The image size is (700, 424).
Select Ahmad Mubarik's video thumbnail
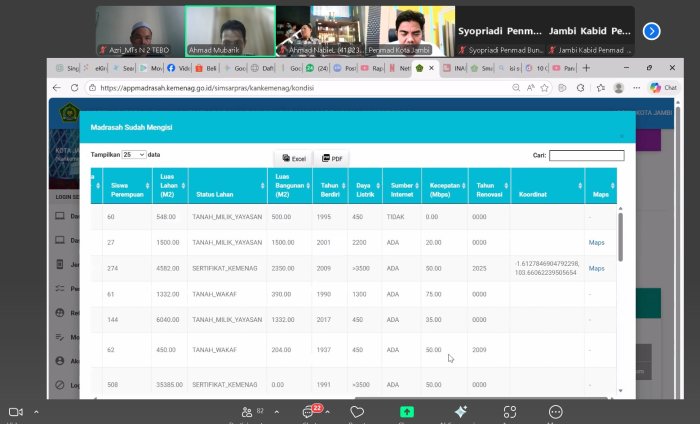[x=230, y=31]
